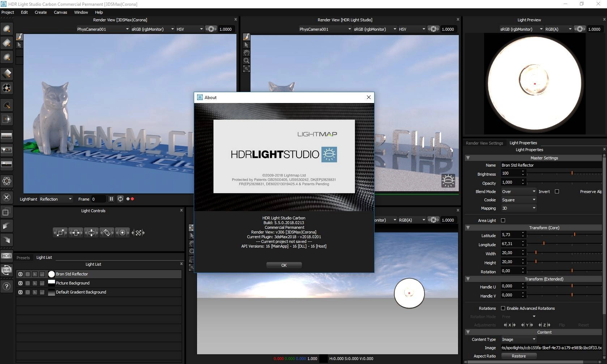Switch to the Presets tab
The image size is (607, 364).
pyautogui.click(x=23, y=258)
